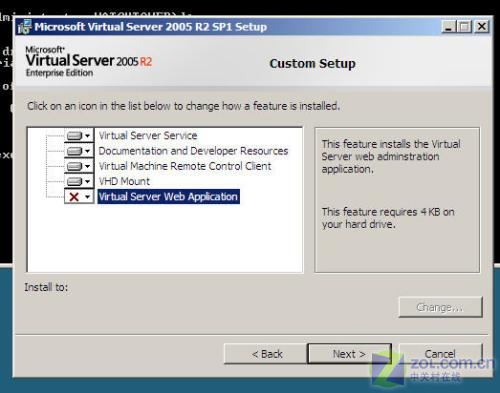
Task: Select Virtual Server Service feature row
Action: [148, 136]
